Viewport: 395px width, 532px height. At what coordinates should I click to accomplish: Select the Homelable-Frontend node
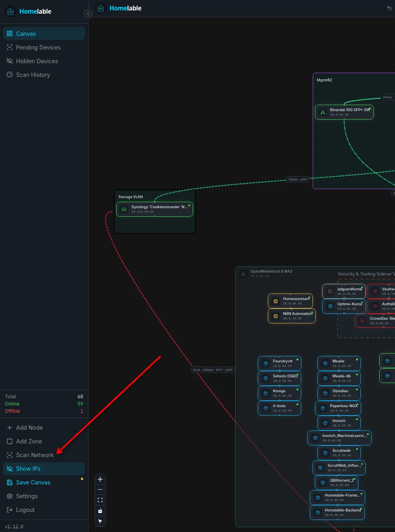tap(337, 497)
